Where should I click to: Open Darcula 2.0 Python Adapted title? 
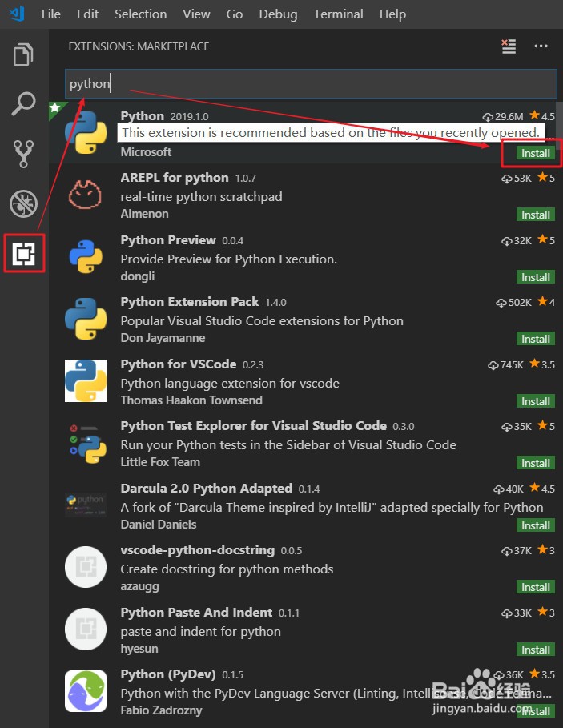pos(207,489)
